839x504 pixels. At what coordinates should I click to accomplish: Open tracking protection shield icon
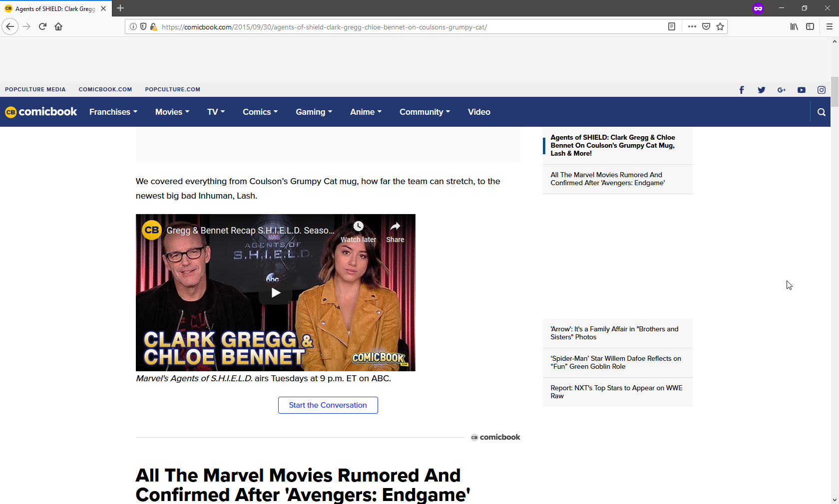coord(143,26)
